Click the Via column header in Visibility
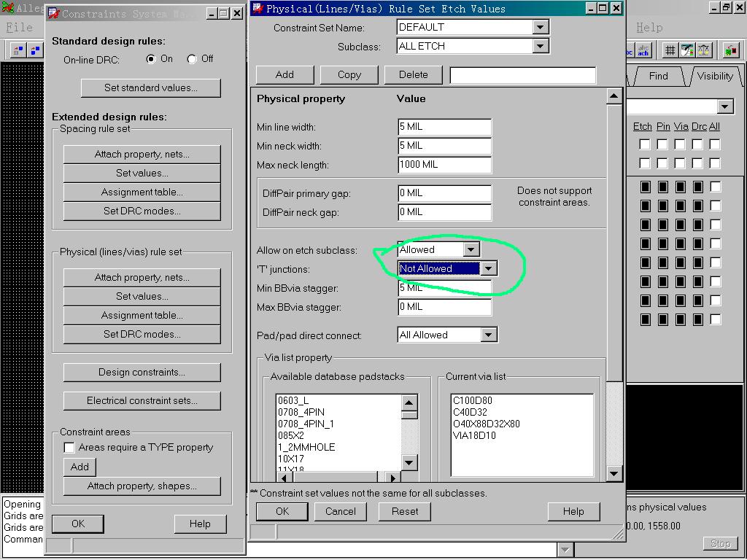Viewport: 747px width, 560px height. [x=681, y=126]
